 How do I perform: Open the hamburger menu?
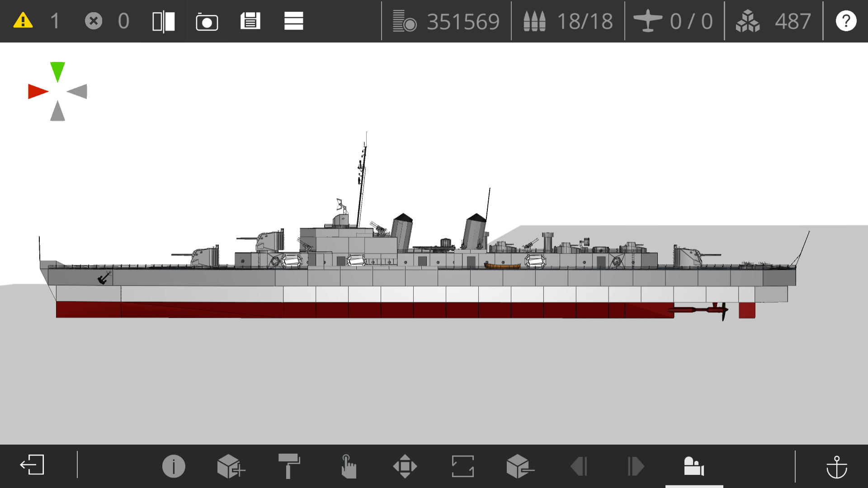pos(293,21)
